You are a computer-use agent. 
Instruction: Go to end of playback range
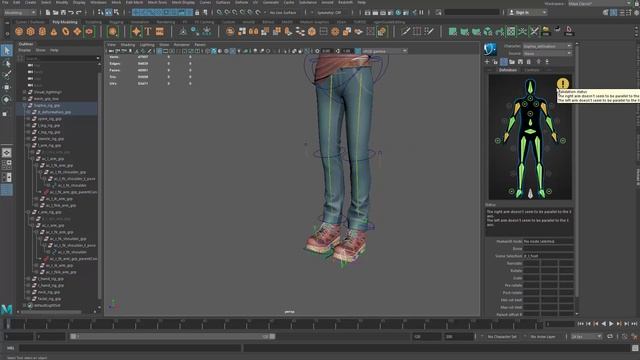634,324
